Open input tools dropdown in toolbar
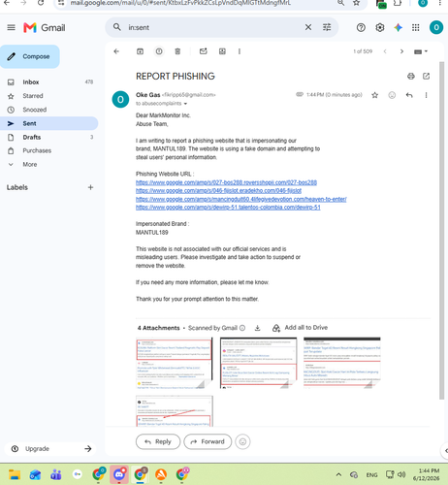Screen dimensions: 448x485 [421, 51]
